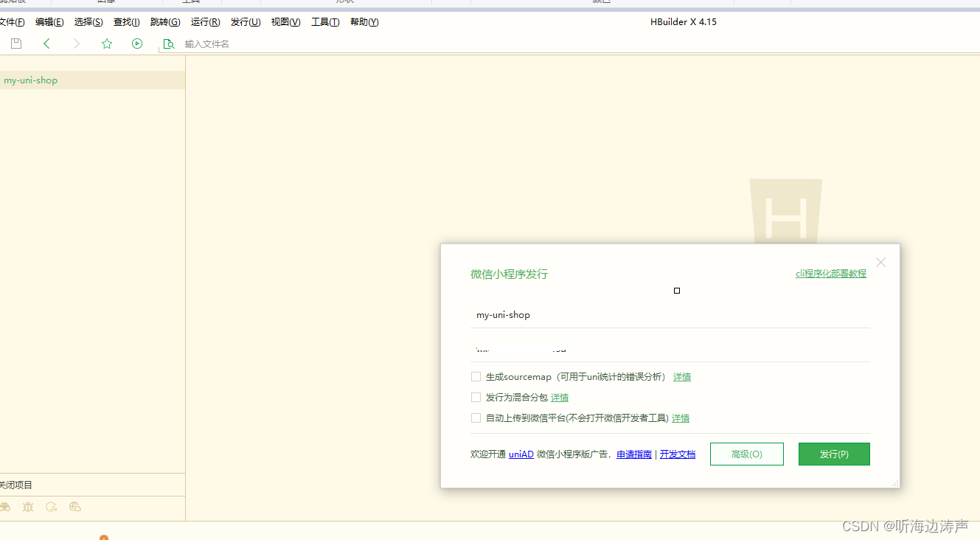
Task: Click the 发行(P) publish button
Action: tap(834, 454)
